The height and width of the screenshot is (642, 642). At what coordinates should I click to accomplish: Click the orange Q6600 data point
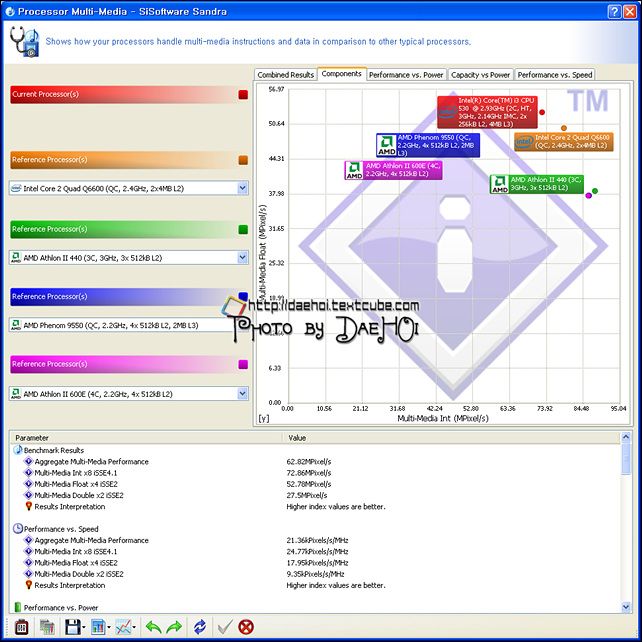tap(564, 128)
